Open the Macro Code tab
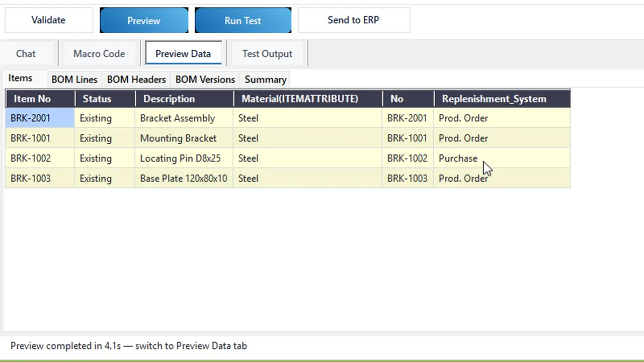The width and height of the screenshot is (644, 362). [99, 54]
